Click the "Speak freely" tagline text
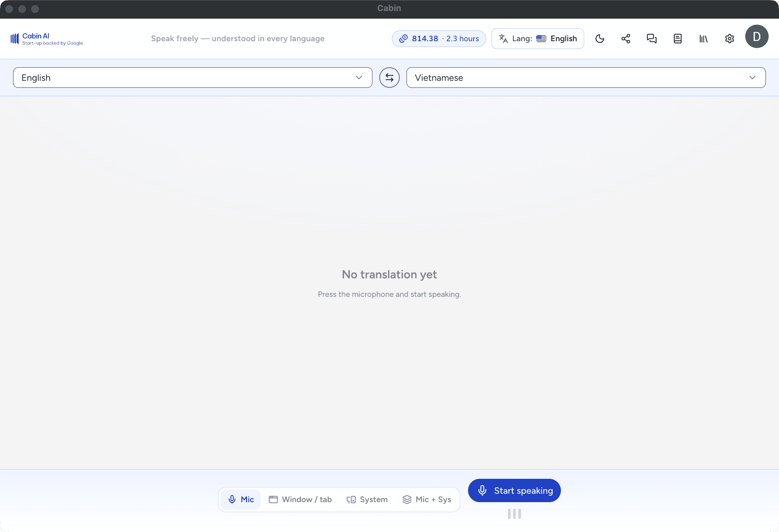The image size is (779, 532). coord(238,39)
